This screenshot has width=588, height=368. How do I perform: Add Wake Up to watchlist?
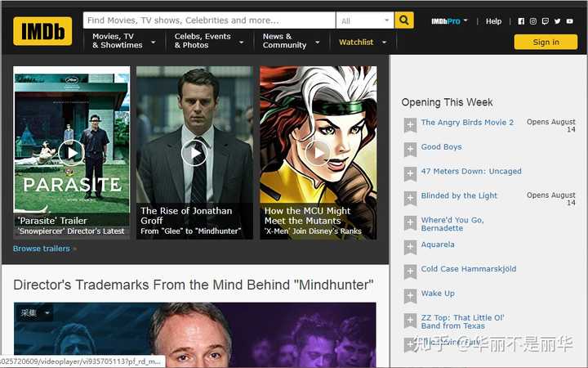(410, 296)
